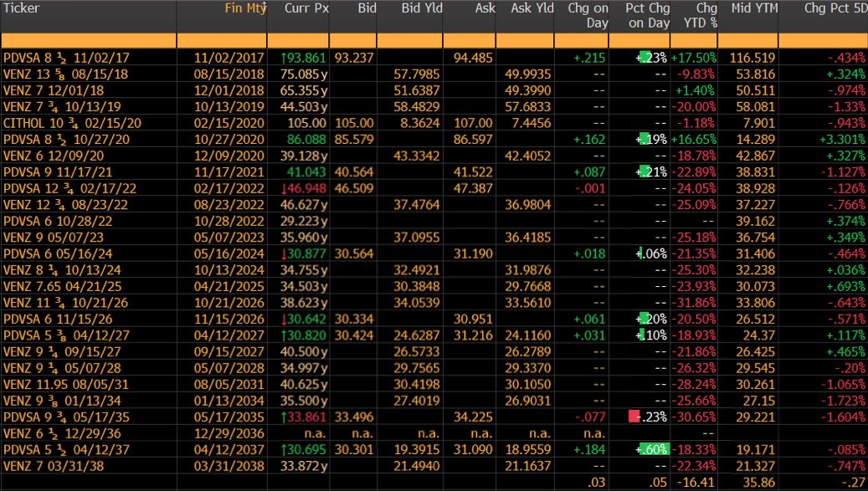The image size is (868, 491).
Task: Click bid yield 57.7985
Action: click(417, 74)
